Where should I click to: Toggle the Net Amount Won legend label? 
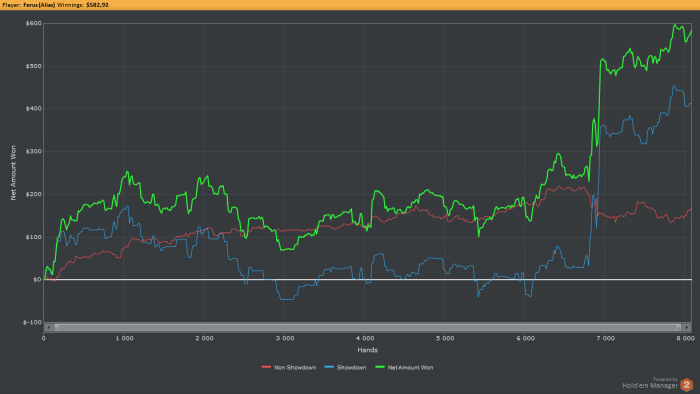[410, 368]
